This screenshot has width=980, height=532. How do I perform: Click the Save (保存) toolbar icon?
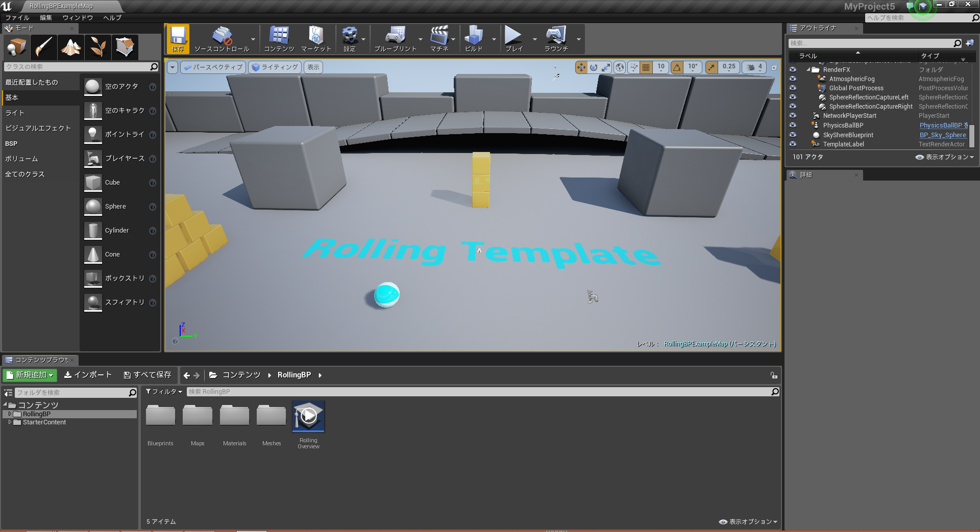[x=178, y=38]
